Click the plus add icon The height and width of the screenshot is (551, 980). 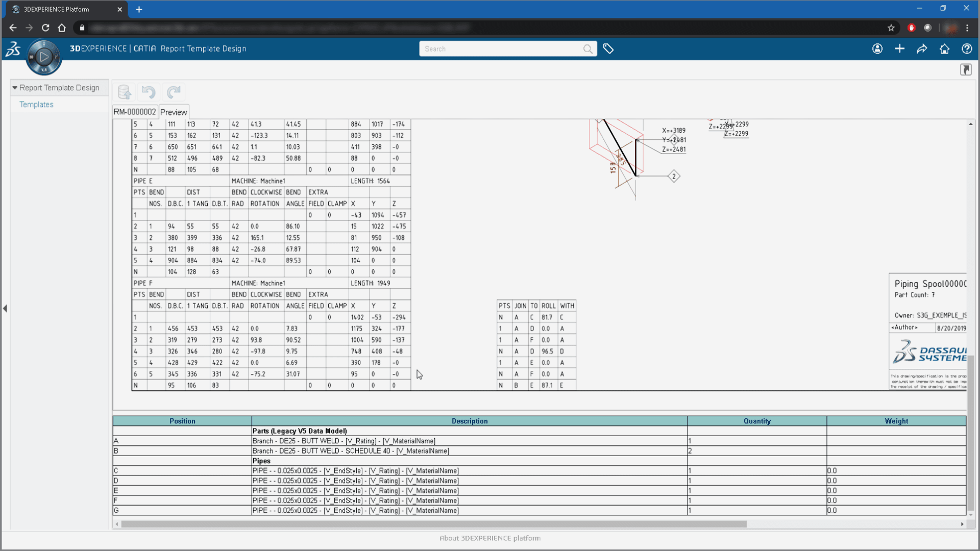tap(900, 49)
